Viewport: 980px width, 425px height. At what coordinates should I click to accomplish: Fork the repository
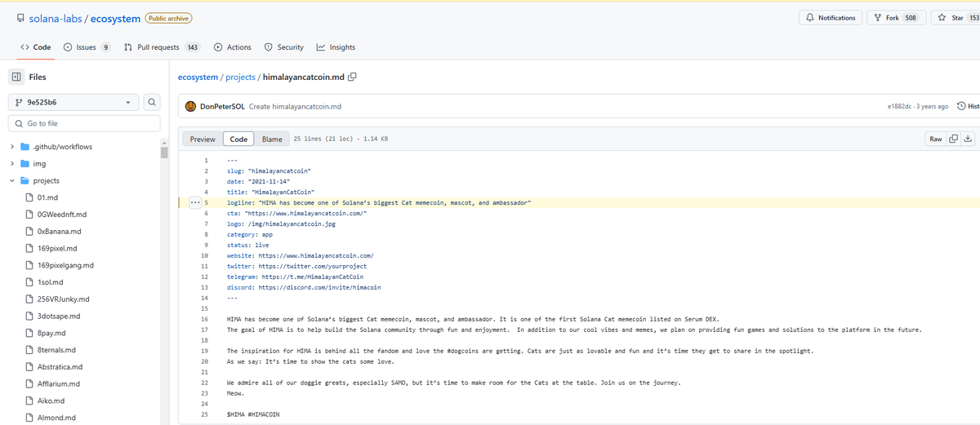[896, 18]
